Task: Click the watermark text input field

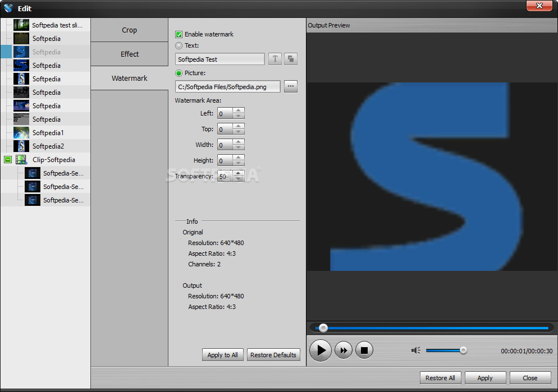Action: click(220, 59)
